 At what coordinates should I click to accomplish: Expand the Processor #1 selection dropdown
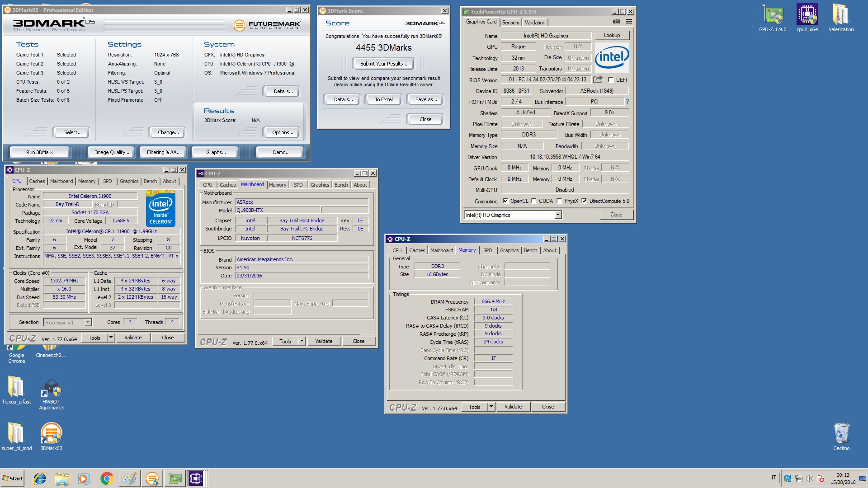(x=88, y=322)
